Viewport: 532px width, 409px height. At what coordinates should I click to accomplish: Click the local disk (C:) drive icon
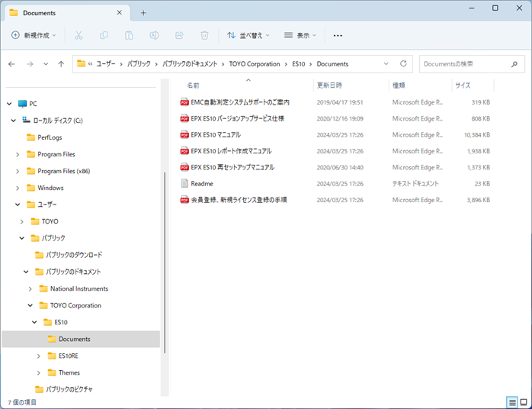(26, 120)
